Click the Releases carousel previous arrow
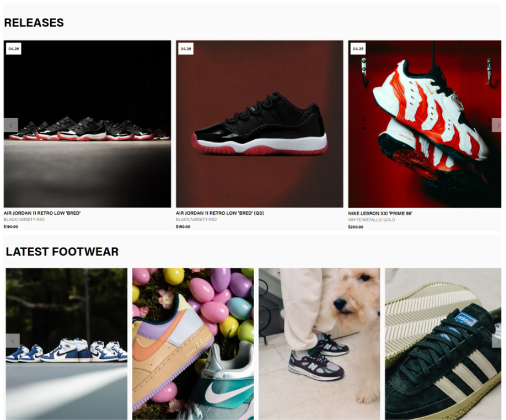The image size is (506, 420). 10,125
